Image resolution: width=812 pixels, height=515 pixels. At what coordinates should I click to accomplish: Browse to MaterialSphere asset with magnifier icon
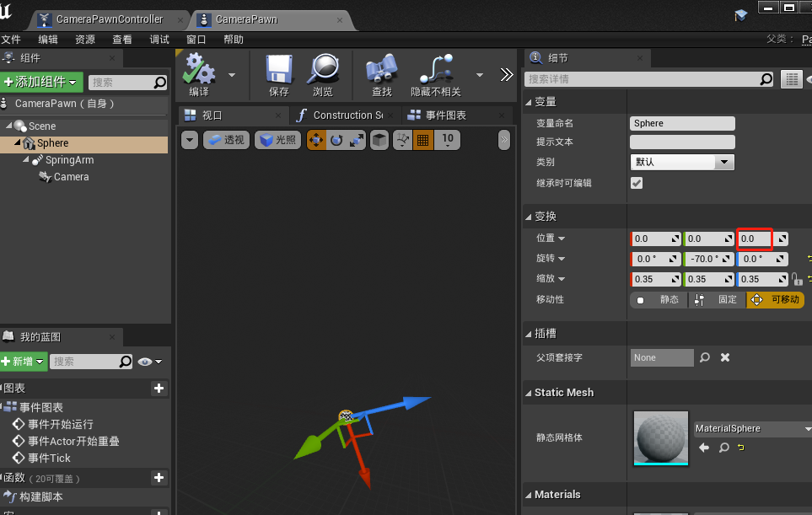point(724,448)
